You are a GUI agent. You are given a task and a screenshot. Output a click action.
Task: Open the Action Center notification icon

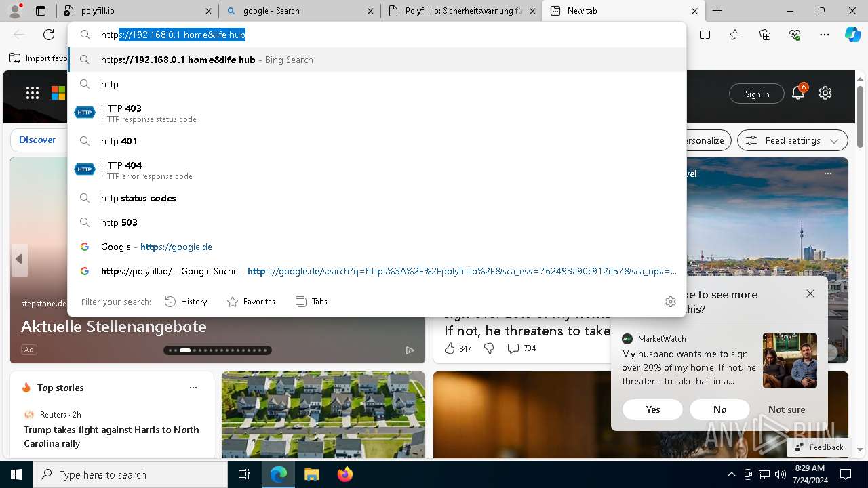coord(846,474)
